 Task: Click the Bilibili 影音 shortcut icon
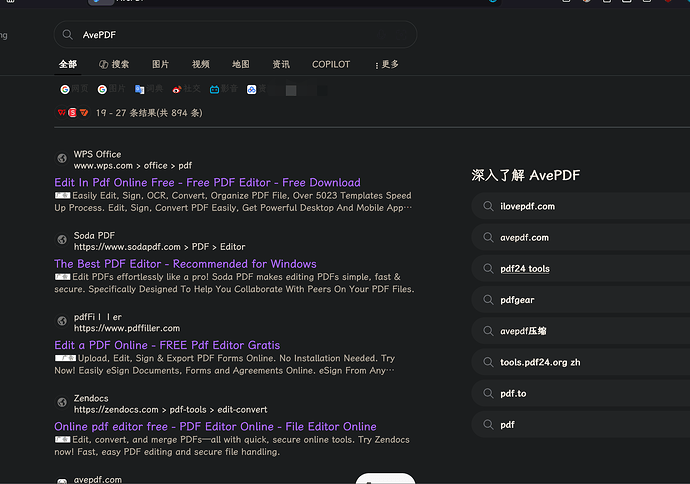point(214,89)
